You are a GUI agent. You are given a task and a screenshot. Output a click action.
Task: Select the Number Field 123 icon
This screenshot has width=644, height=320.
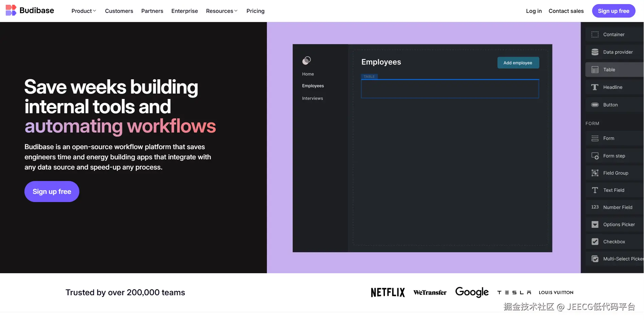coord(595,207)
